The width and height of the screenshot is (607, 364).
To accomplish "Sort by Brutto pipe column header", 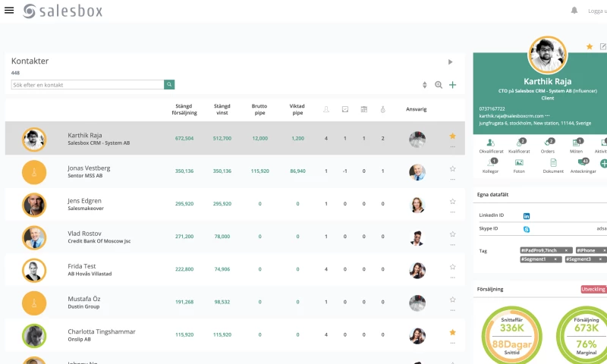I will tap(259, 109).
